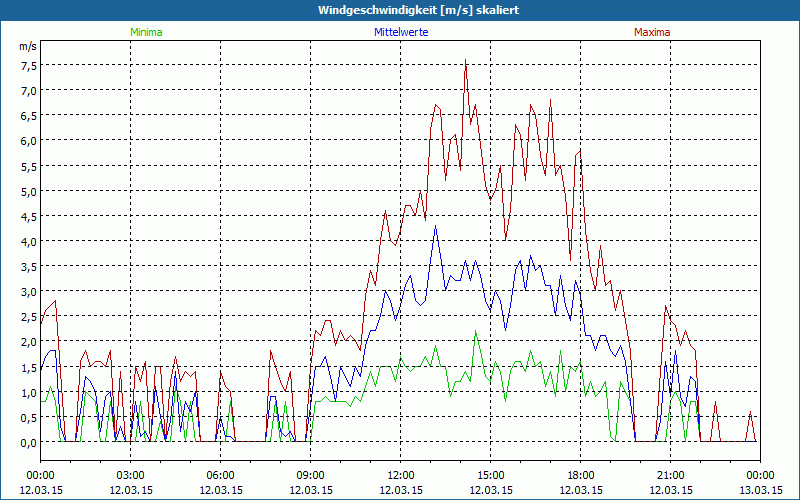Click the '0,5' y-axis value
Viewport: 800px width, 500px height.
(29, 418)
